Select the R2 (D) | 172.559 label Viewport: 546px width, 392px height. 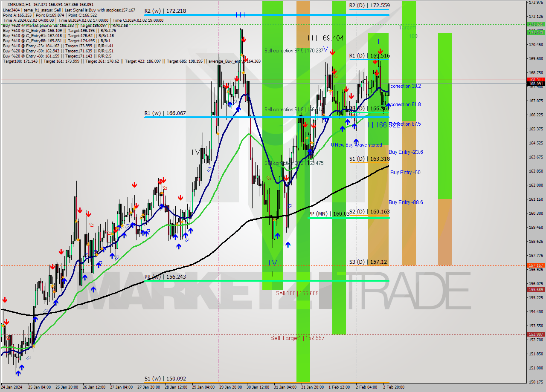click(x=369, y=6)
